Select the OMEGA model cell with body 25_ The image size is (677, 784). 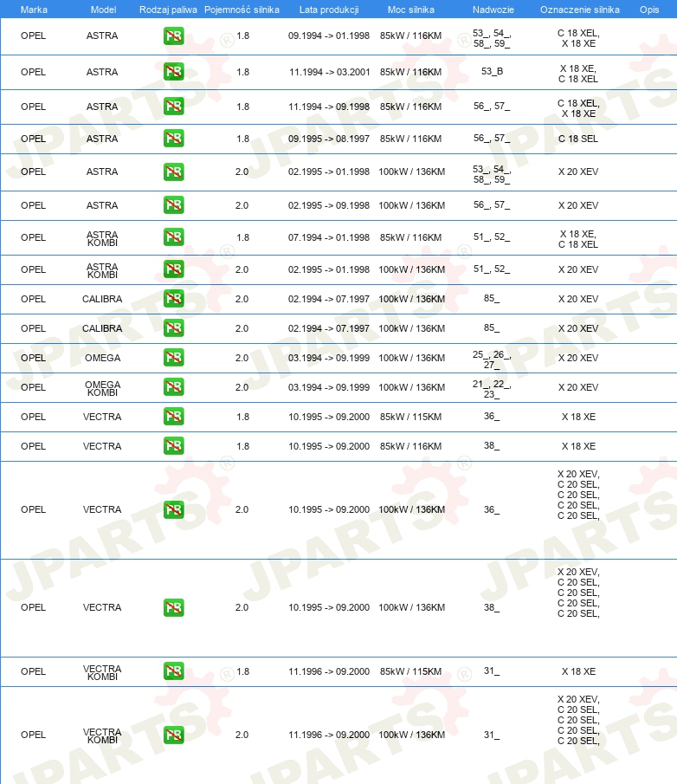tap(102, 358)
